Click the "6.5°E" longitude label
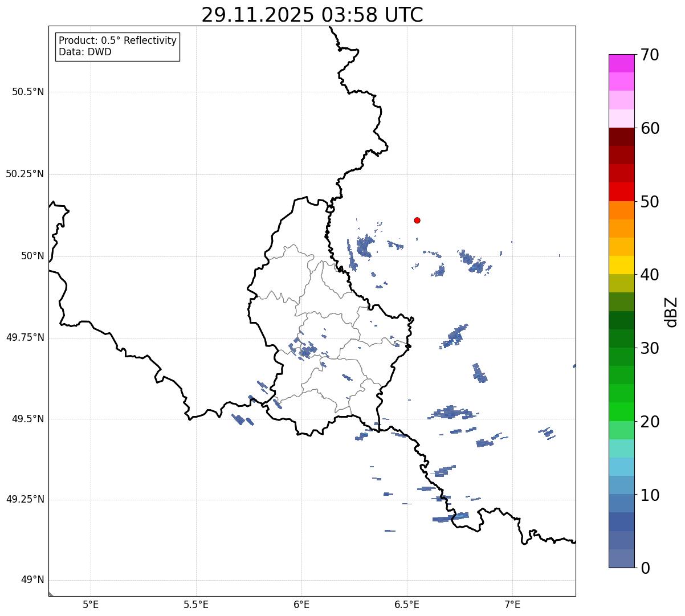This screenshot has width=685, height=616. tap(407, 604)
